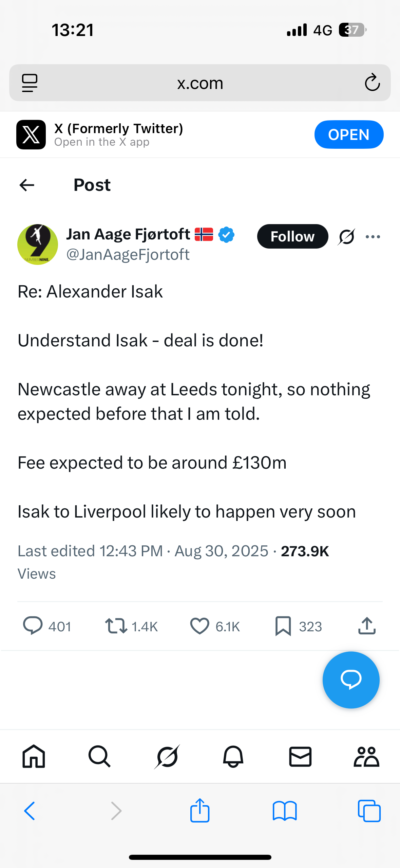Open the three-dot more options menu
This screenshot has width=400, height=868.
(x=373, y=237)
